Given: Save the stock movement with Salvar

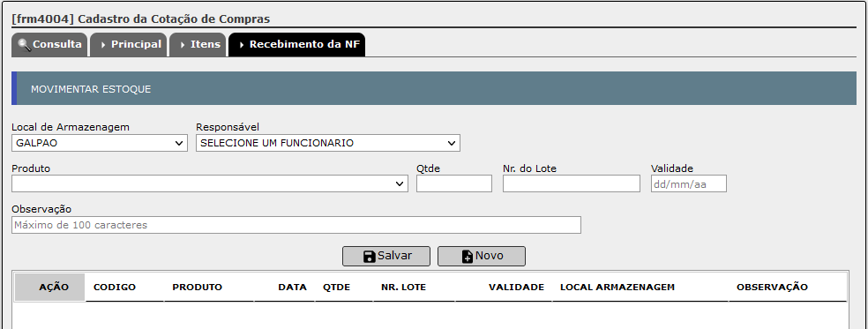Looking at the screenshot, I should 386,256.
